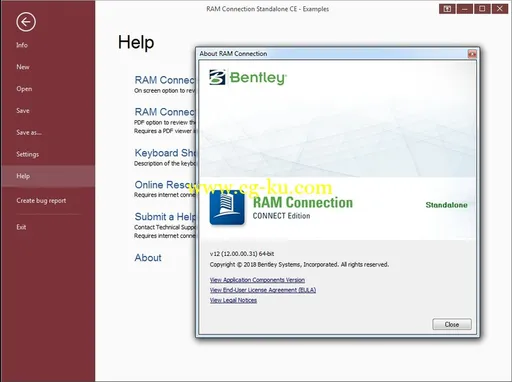Open the on-screen RAM Connection help link
The image size is (512, 382).
[x=165, y=80]
